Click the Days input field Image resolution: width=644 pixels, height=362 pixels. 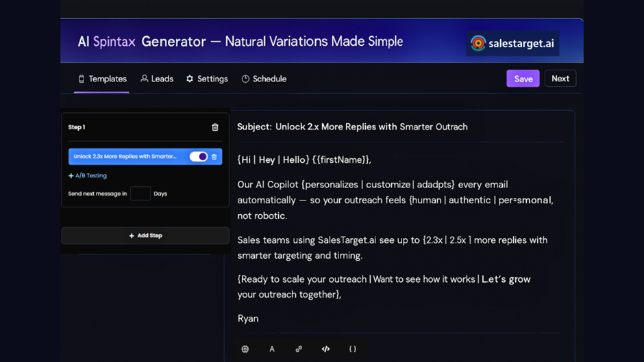point(140,194)
